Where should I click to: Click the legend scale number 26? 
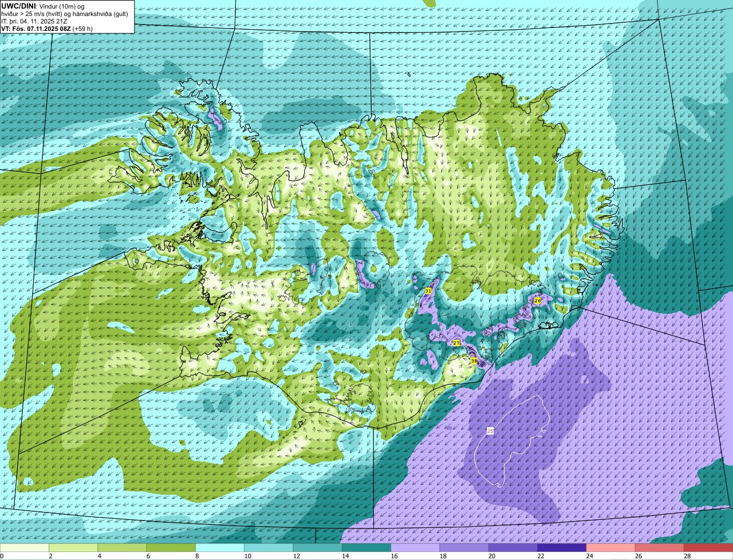pyautogui.click(x=638, y=556)
